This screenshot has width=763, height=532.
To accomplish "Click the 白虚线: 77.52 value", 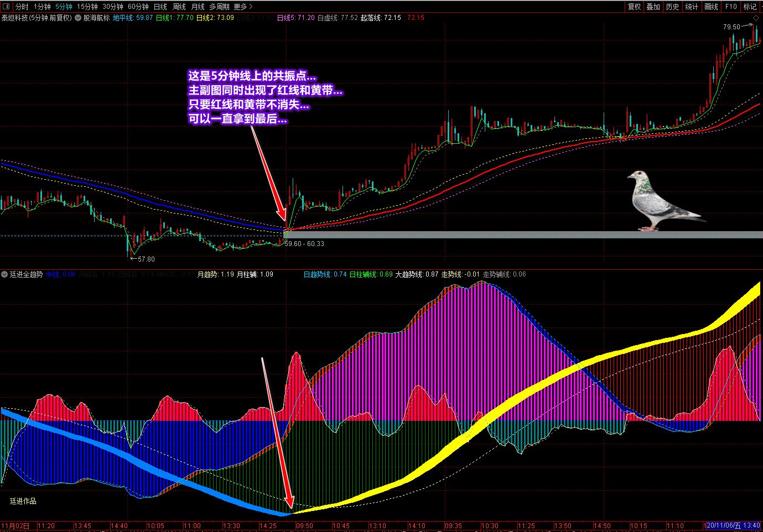I will [338, 18].
